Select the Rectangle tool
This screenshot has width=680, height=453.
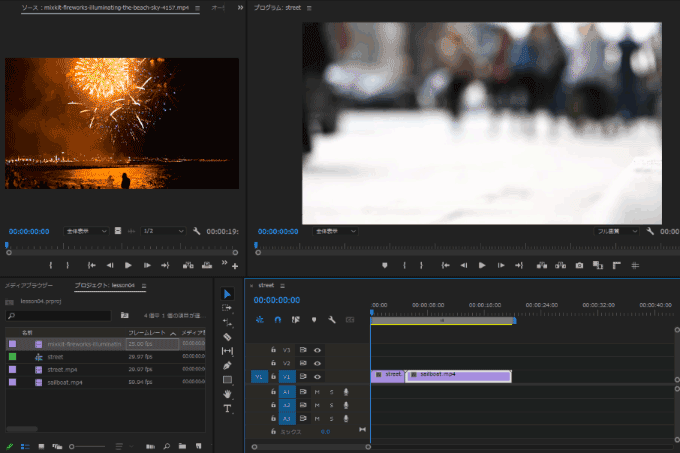click(x=227, y=380)
